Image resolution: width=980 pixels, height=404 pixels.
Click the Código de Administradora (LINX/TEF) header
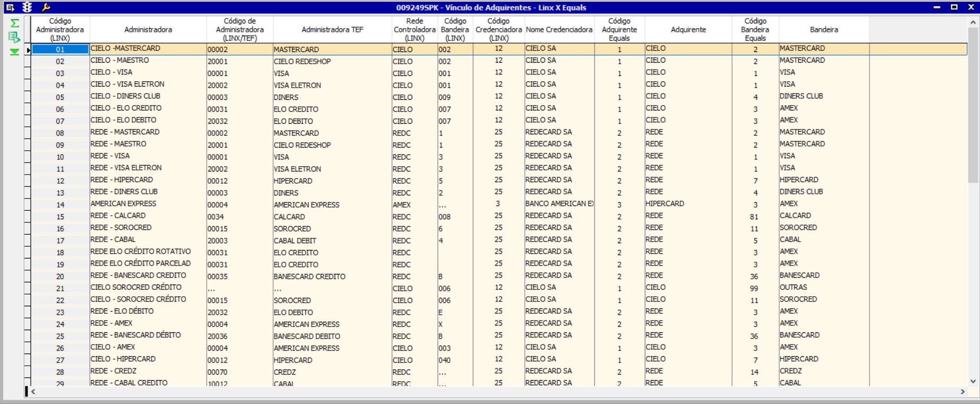(240, 30)
